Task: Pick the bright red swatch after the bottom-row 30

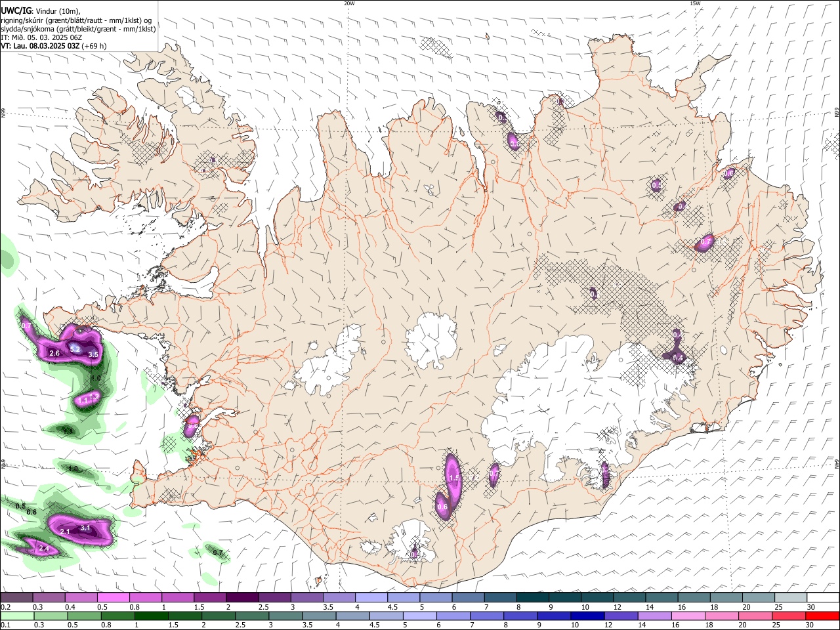Action: point(822,616)
